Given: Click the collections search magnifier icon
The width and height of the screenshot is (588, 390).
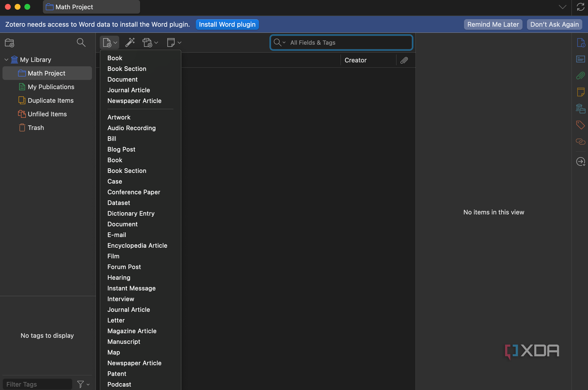Looking at the screenshot, I should click(81, 43).
